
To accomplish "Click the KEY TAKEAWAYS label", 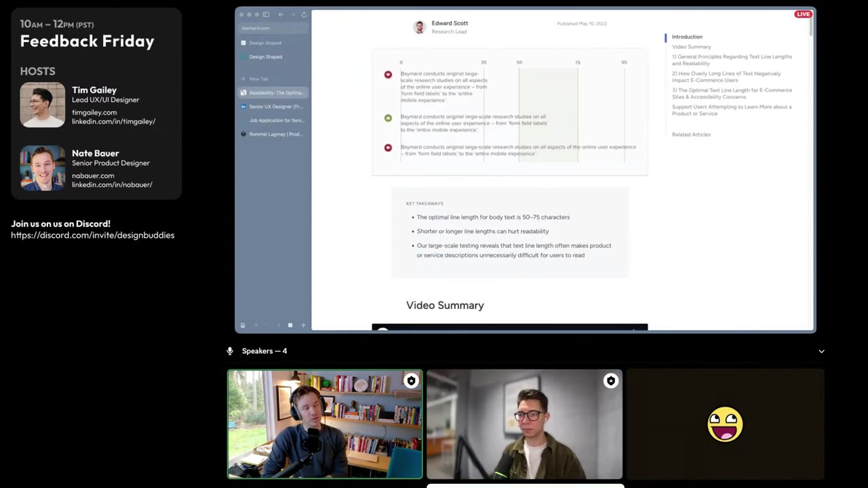I will coord(425,203).
